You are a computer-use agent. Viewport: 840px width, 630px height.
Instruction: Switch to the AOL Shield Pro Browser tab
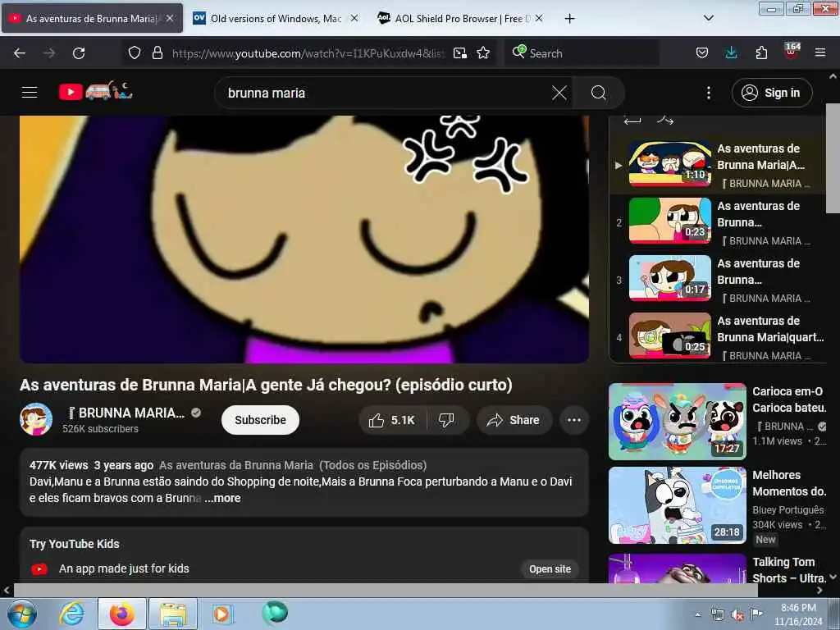tap(461, 19)
